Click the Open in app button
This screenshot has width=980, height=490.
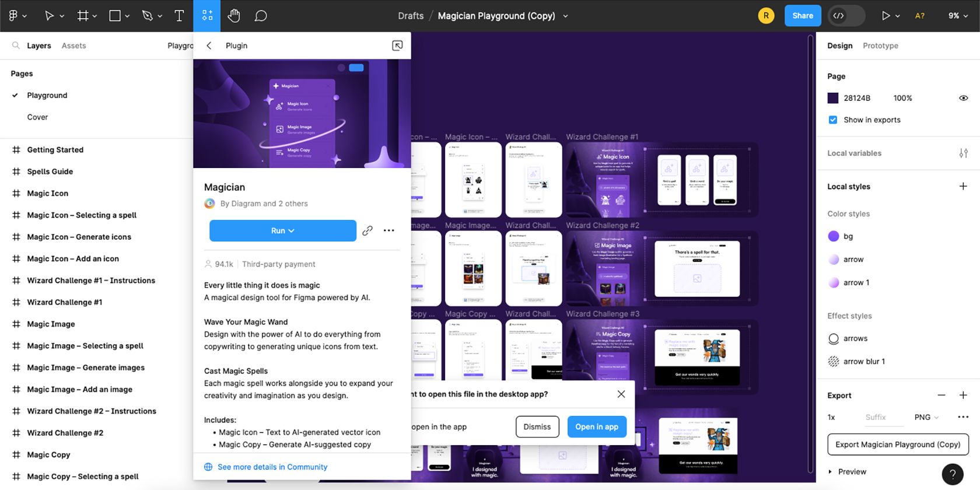click(x=597, y=427)
